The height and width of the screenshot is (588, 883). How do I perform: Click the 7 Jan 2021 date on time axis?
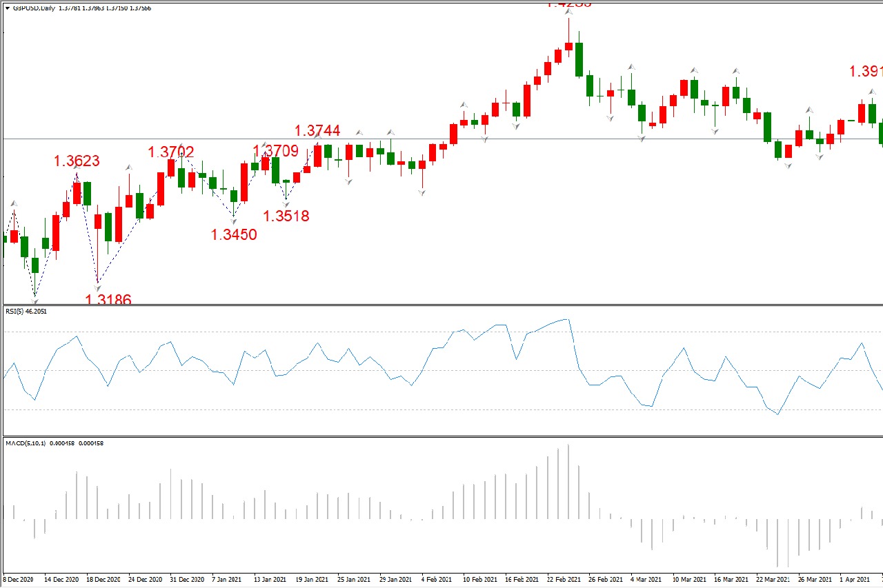[227, 580]
